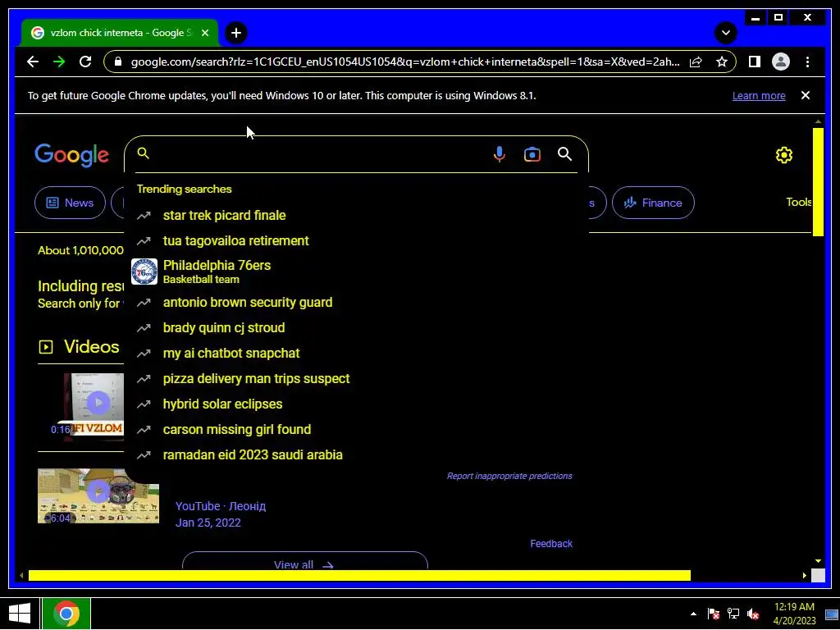Open the side panel icon
Viewport: 840px width, 630px height.
tap(755, 62)
